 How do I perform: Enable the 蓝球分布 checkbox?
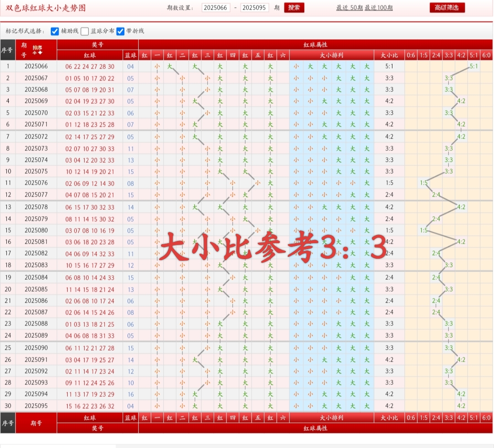(85, 31)
